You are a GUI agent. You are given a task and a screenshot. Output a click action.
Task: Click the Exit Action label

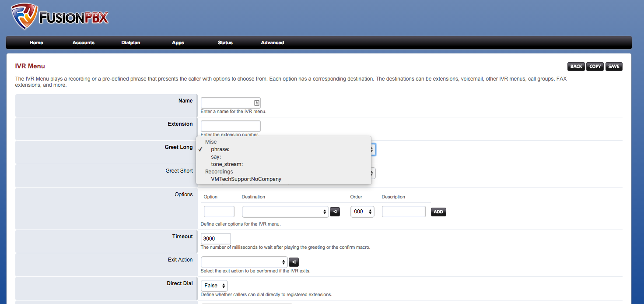(x=180, y=260)
